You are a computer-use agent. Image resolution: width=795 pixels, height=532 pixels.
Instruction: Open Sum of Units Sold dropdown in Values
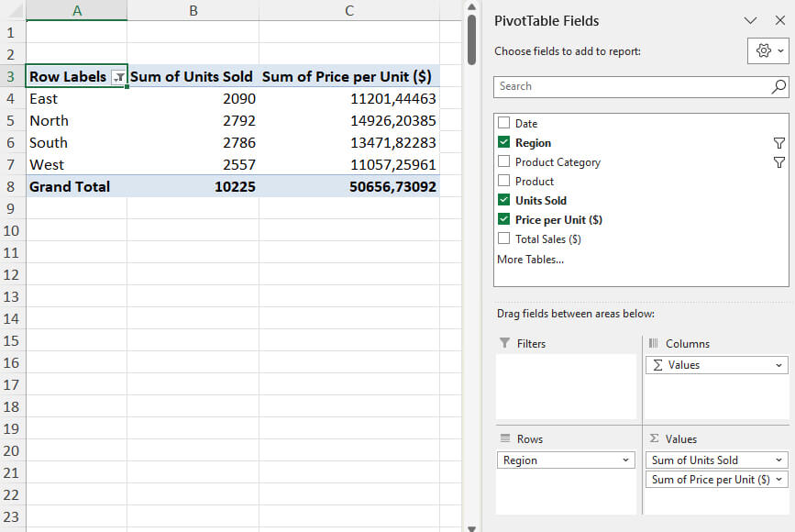(x=779, y=460)
